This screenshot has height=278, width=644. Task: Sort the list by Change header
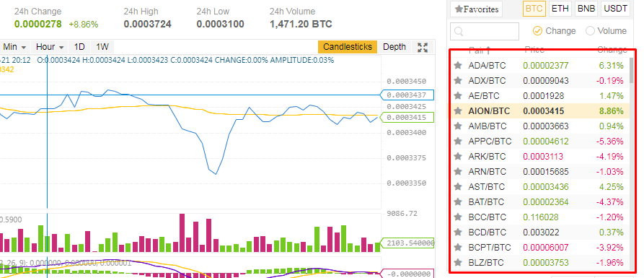[612, 50]
